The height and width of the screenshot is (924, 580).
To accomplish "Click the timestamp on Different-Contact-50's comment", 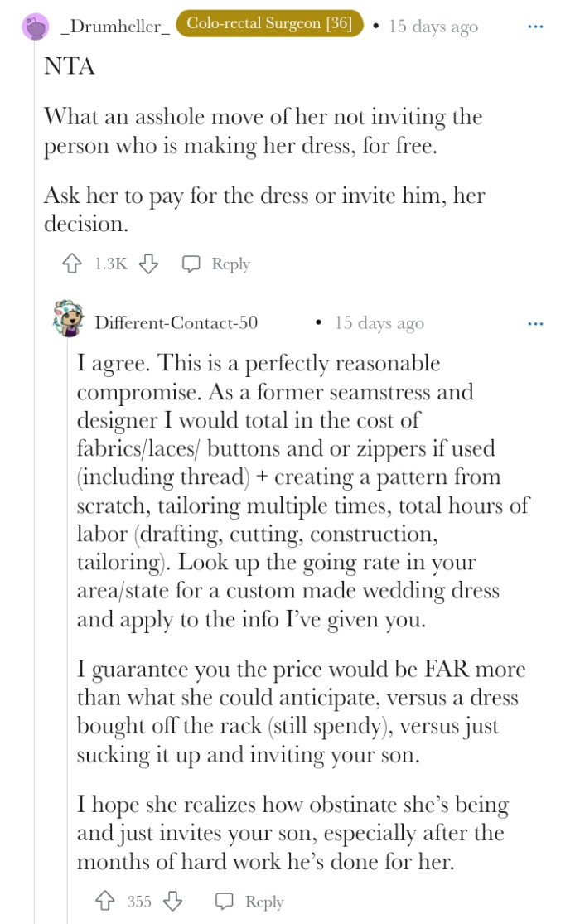I will (x=379, y=323).
